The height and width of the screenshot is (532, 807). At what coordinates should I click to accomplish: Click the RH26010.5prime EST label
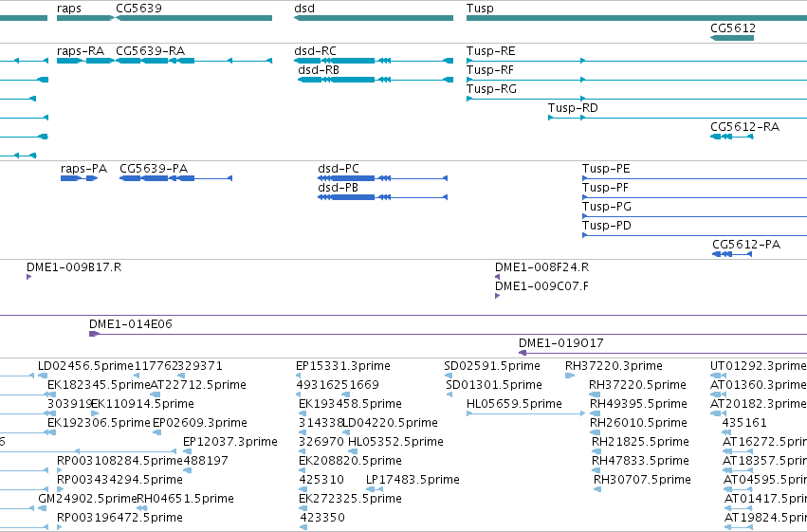click(638, 424)
